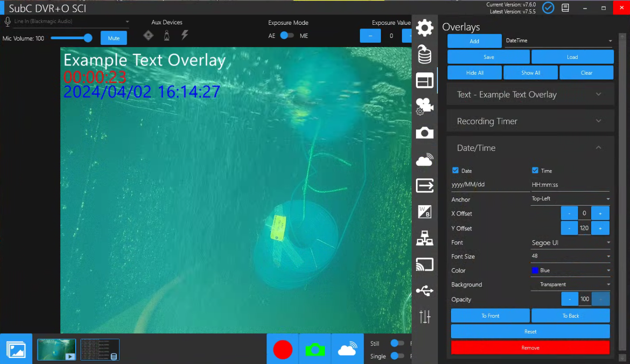
Task: Open the video camera settings icon
Action: pyautogui.click(x=424, y=107)
